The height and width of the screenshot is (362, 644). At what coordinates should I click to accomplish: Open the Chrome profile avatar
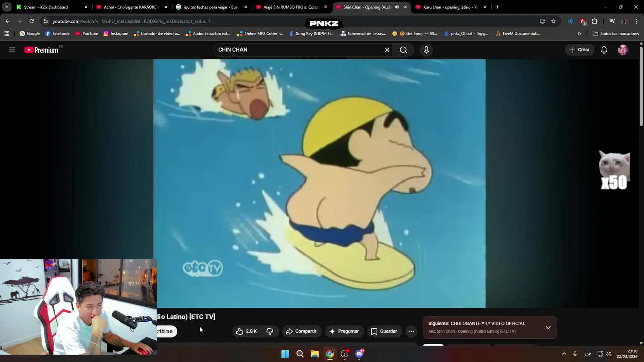624,21
